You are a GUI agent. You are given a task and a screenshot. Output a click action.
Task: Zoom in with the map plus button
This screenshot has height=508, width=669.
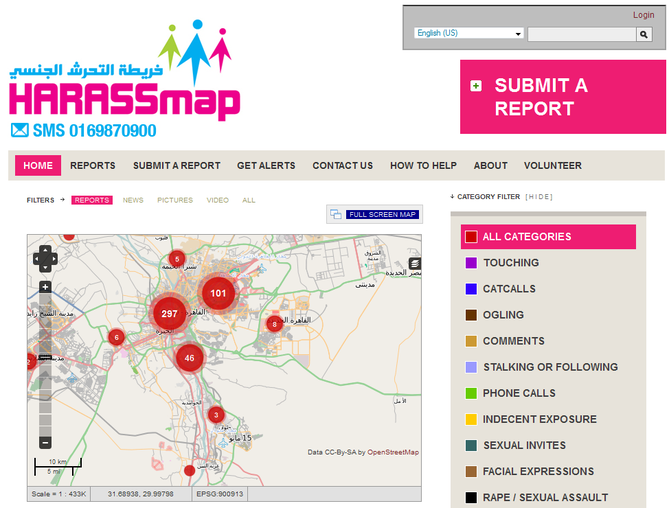click(45, 287)
